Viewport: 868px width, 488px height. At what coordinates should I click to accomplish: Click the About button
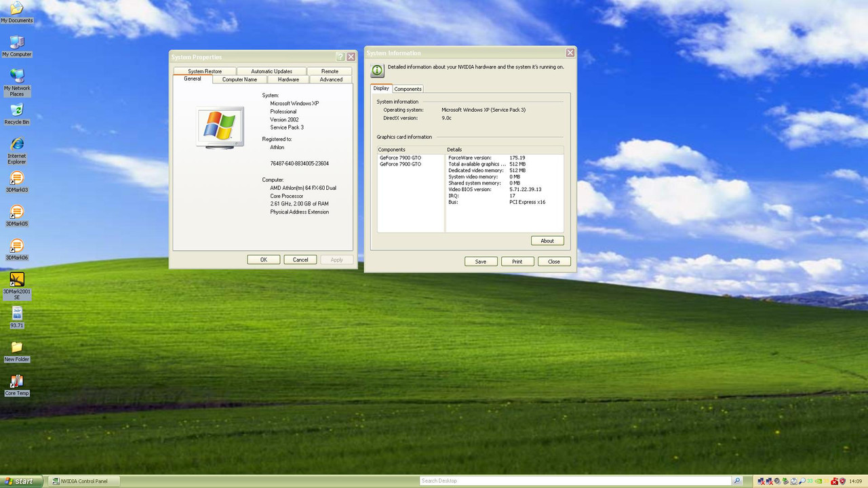coord(547,241)
